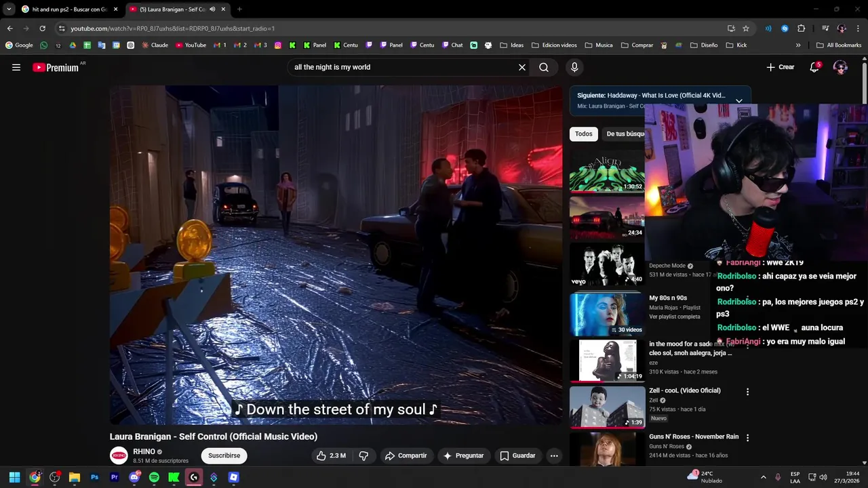Open Spotify from the taskbar
Image resolution: width=868 pixels, height=488 pixels.
tap(154, 477)
